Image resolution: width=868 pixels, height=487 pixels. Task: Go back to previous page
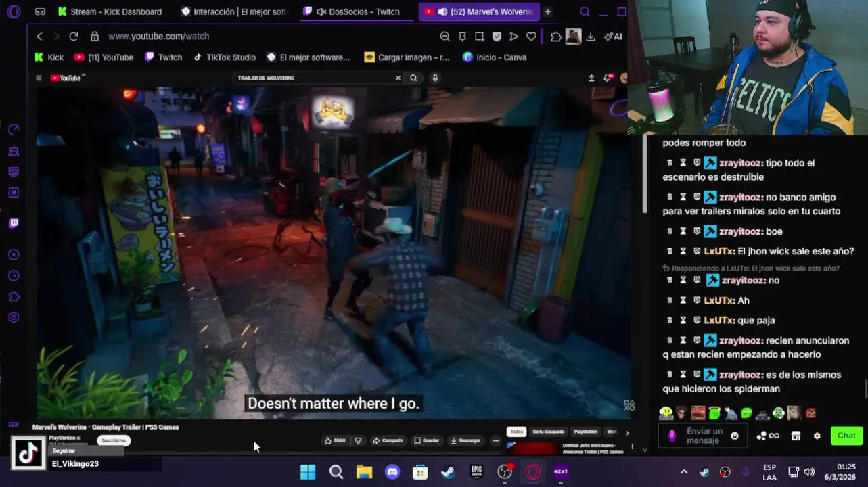point(39,37)
